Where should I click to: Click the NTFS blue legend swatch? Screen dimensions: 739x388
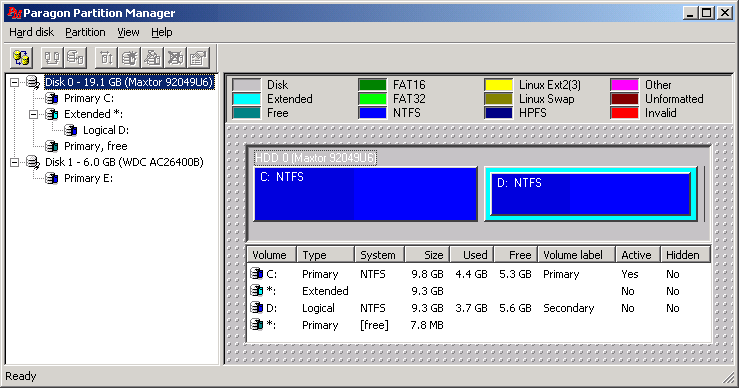pos(372,113)
